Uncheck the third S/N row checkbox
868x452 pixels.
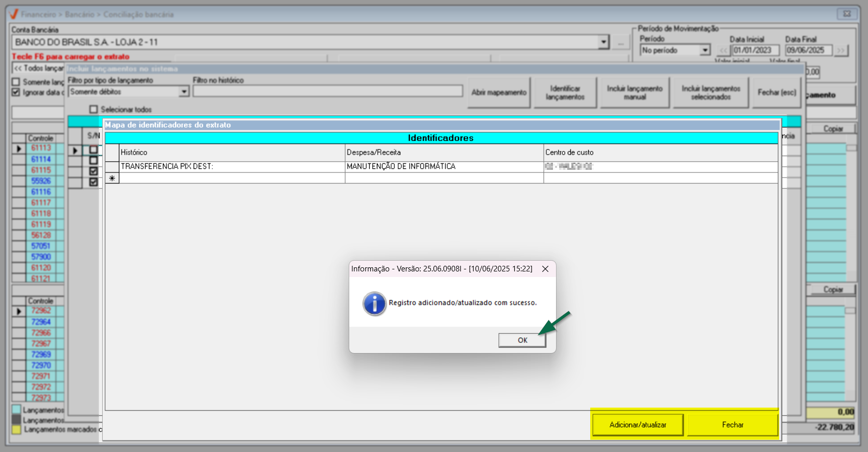(93, 171)
